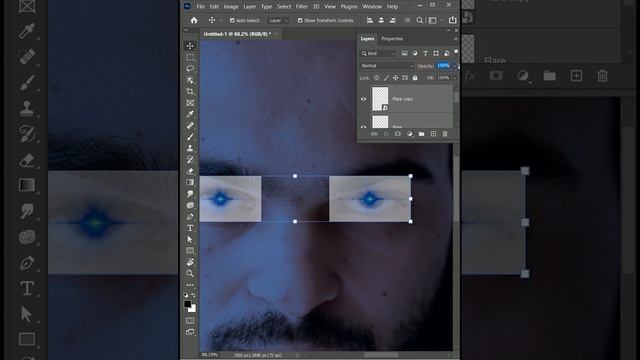Click the Fill 100% input field

443,78
